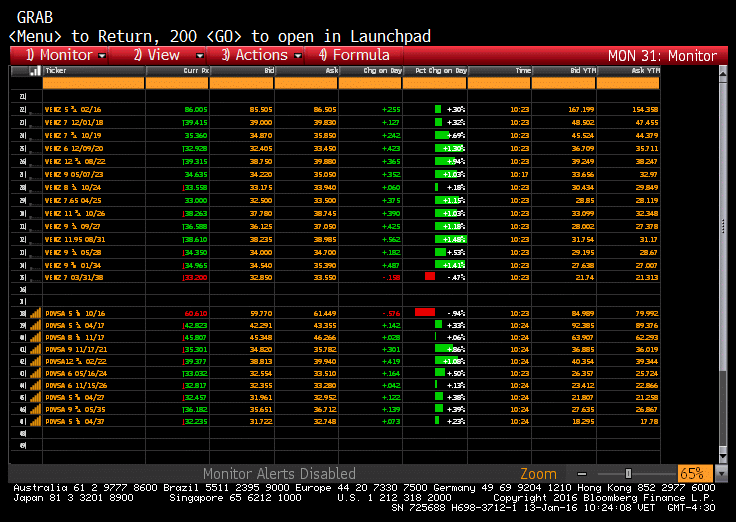Click the orange filter field under Pct Chg on Day
Screen dimensions: 736x522
[435, 83]
